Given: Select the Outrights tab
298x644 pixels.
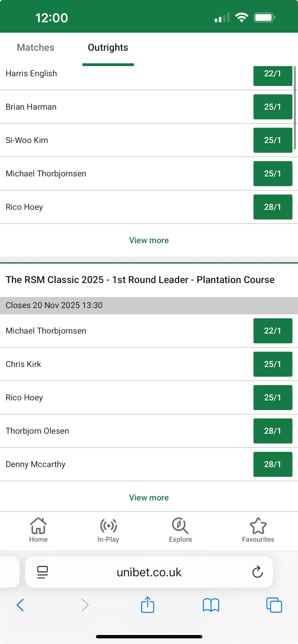Looking at the screenshot, I should click(x=108, y=48).
